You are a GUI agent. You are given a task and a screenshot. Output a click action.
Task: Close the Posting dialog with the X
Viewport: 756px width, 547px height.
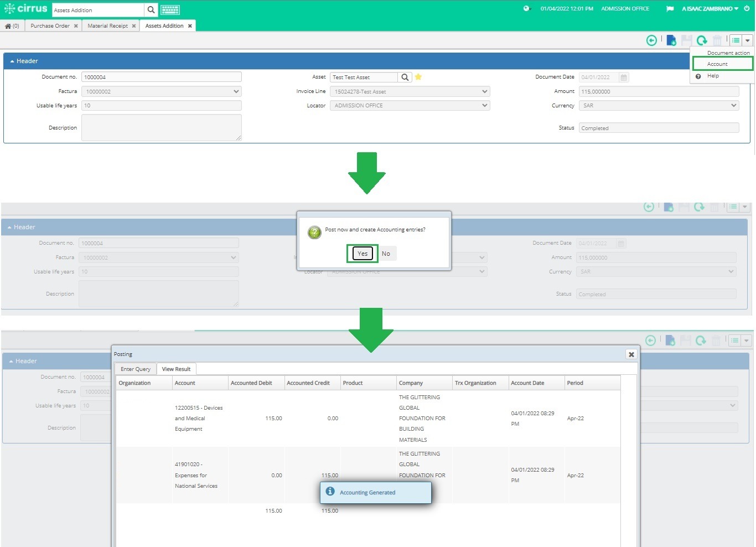(x=631, y=354)
